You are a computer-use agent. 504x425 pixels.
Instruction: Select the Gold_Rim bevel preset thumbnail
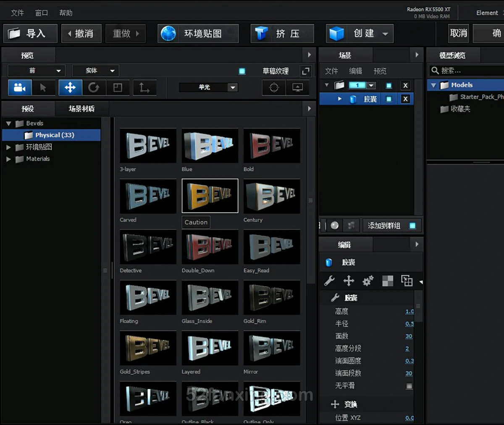click(x=272, y=297)
